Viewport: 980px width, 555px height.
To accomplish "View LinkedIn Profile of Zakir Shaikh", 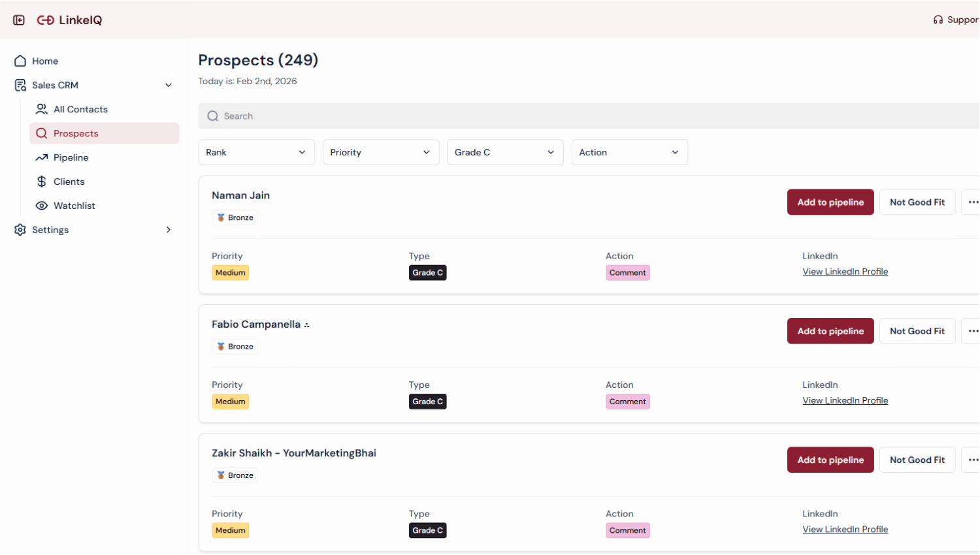I will 845,530.
